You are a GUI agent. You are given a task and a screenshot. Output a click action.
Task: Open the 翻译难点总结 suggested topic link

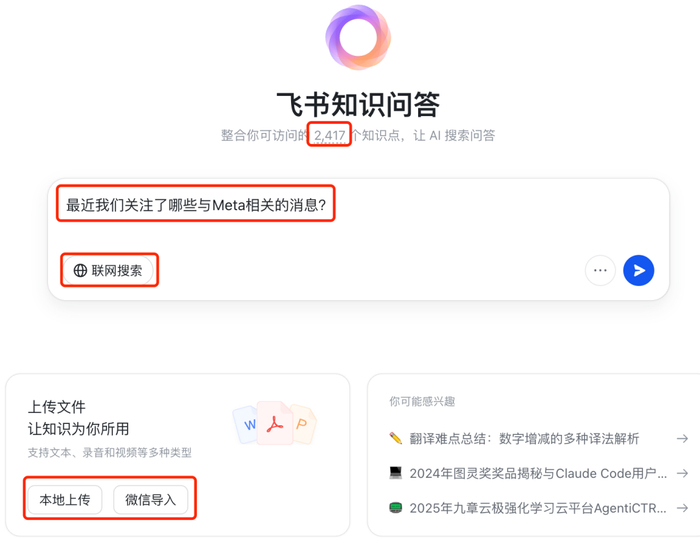pos(527,438)
